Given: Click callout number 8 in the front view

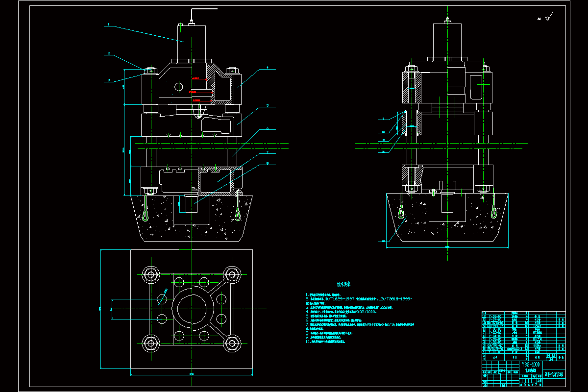Looking at the screenshot, I should pos(268,163).
